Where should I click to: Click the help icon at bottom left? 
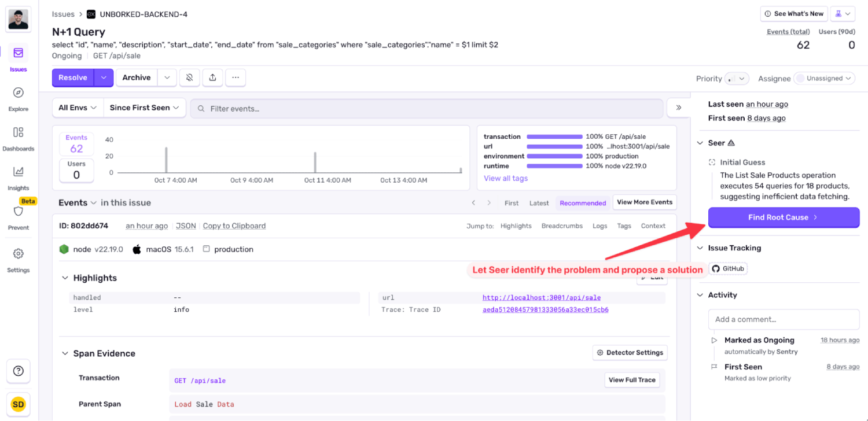[18, 371]
